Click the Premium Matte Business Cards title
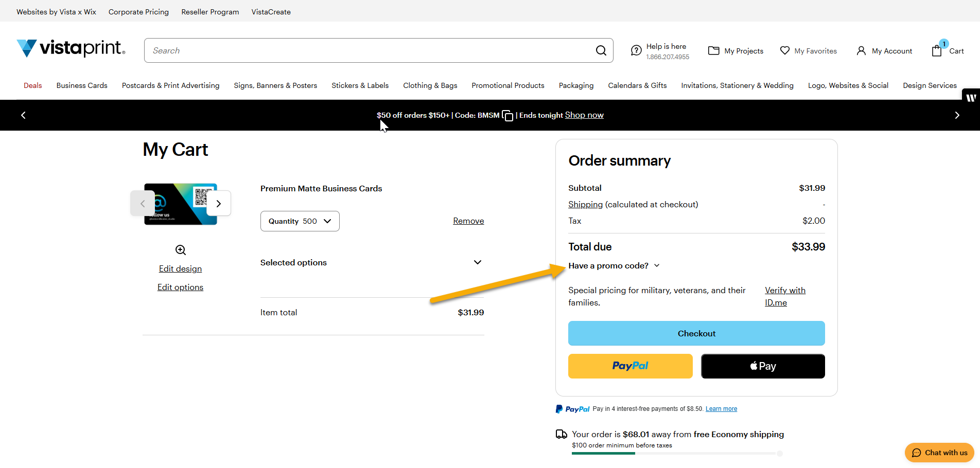The height and width of the screenshot is (468, 980). (x=321, y=189)
